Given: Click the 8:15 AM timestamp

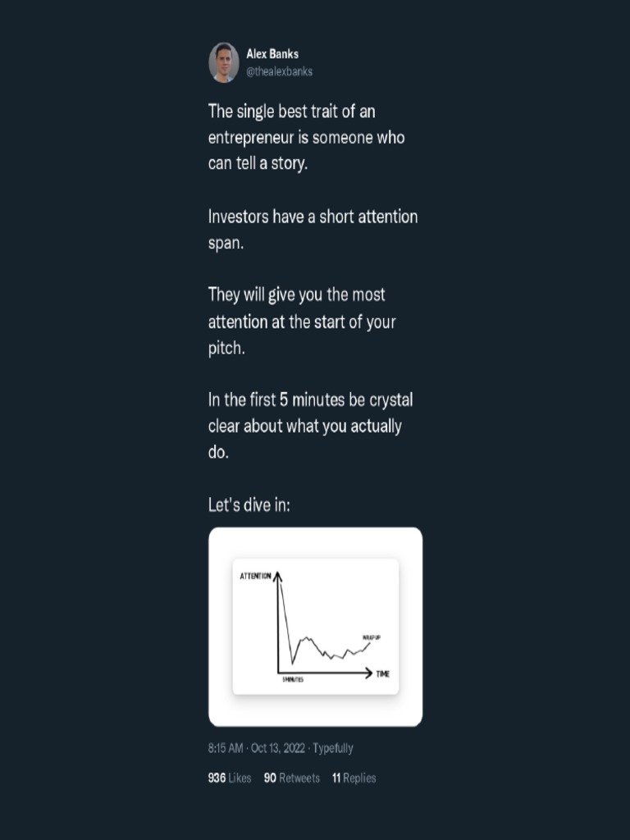Looking at the screenshot, I should click(x=226, y=748).
